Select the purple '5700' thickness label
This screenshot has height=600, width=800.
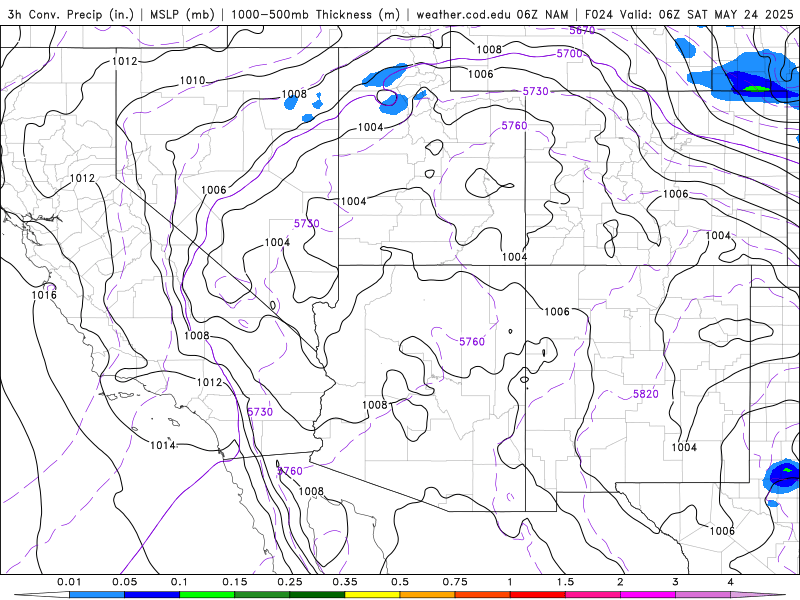click(x=569, y=54)
